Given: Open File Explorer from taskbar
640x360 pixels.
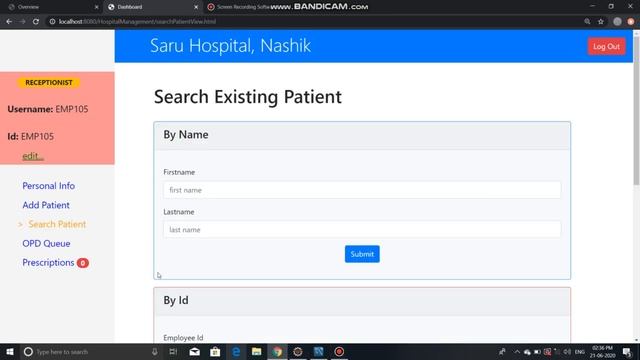Looking at the screenshot, I should [x=256, y=351].
